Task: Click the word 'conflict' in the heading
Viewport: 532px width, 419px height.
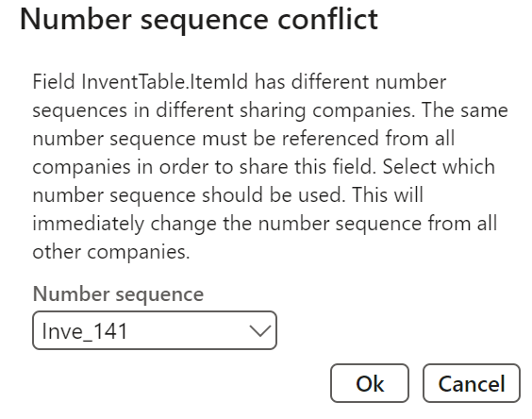Action: tap(327, 20)
